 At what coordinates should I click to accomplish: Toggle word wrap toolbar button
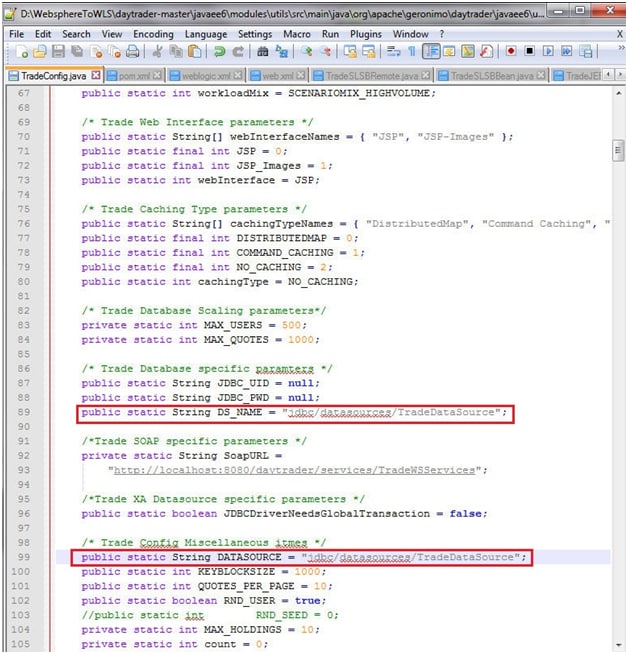pyautogui.click(x=393, y=51)
